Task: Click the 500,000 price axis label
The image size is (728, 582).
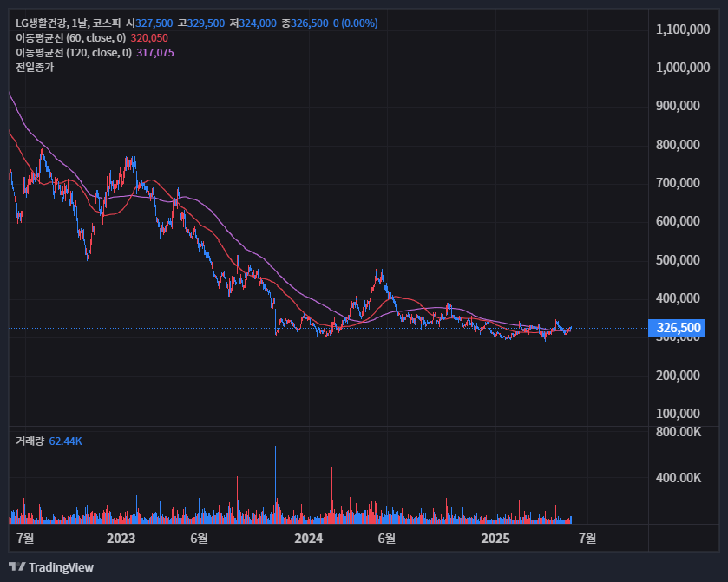Action: point(678,260)
